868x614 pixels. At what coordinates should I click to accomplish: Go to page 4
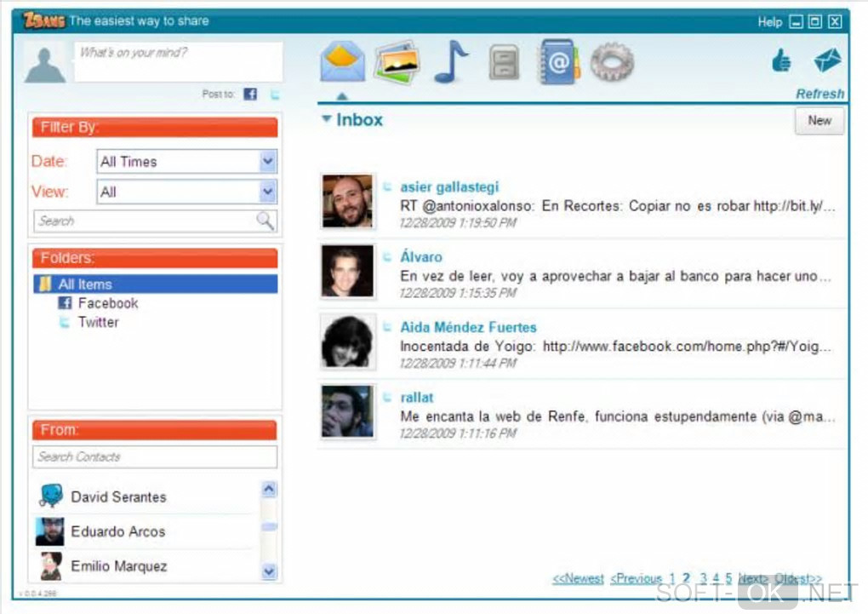(716, 578)
